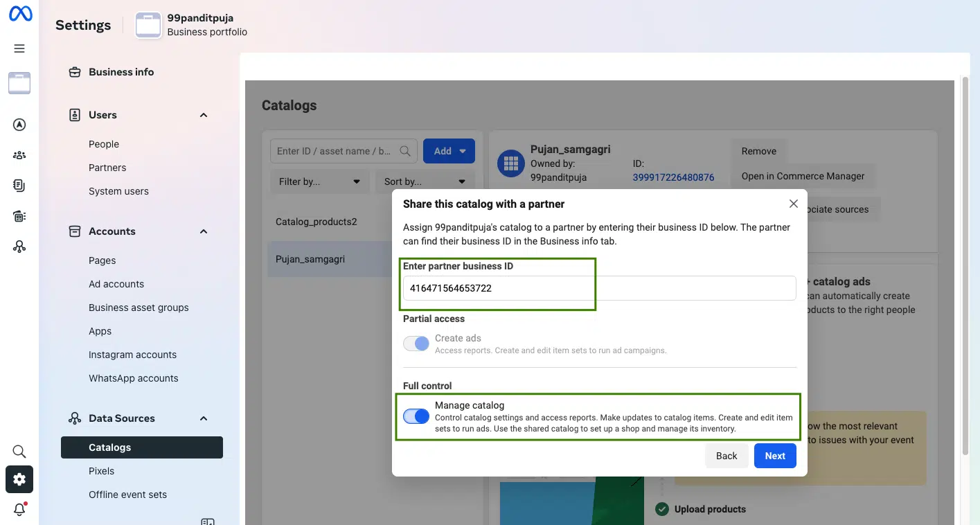This screenshot has height=525, width=980.
Task: Open Pixels under Data Sources
Action: 101,471
